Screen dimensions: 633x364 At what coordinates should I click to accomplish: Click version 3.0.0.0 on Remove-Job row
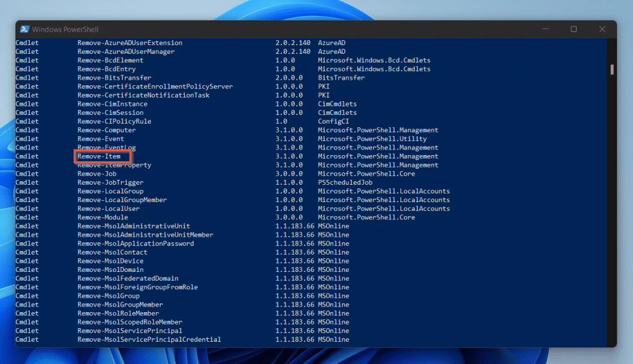coord(289,174)
